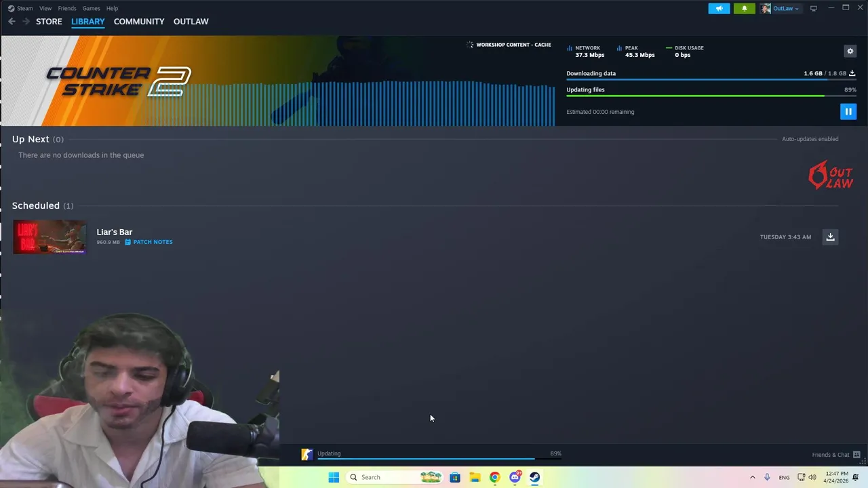
Task: Click the search highlights palm tree image
Action: 431,477
